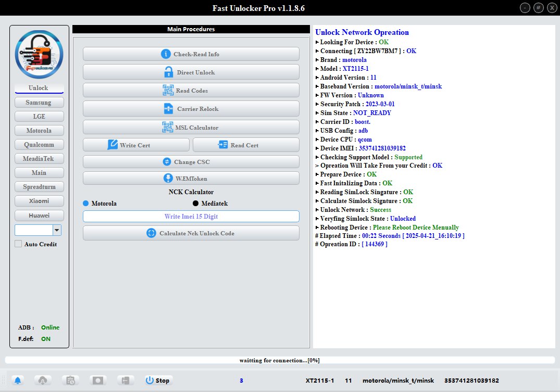Click Calculate Nck Unlock Code button

coord(191,233)
